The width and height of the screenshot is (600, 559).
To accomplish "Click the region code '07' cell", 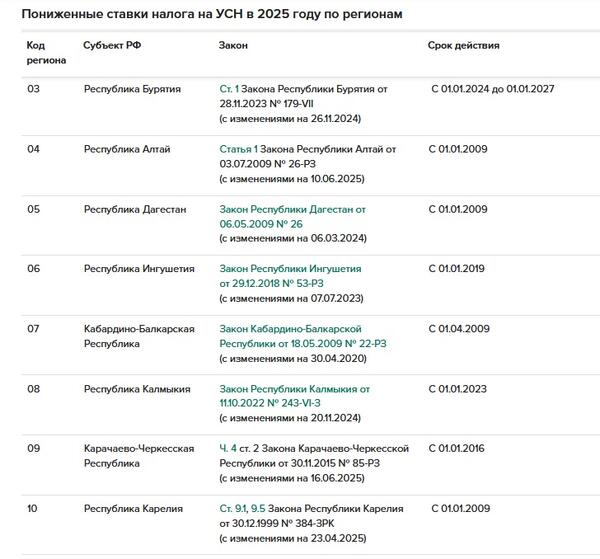I will pos(33,329).
